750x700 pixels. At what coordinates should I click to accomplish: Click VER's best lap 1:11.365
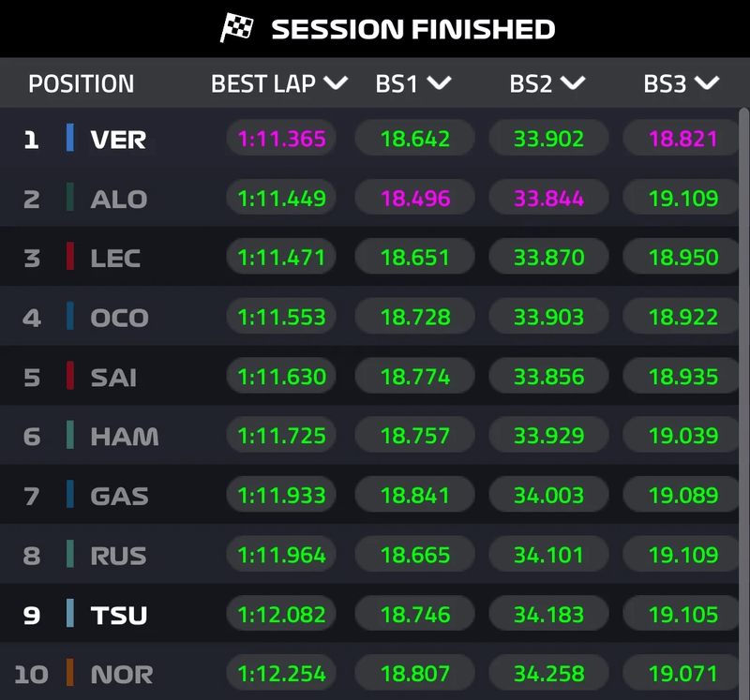pos(281,140)
